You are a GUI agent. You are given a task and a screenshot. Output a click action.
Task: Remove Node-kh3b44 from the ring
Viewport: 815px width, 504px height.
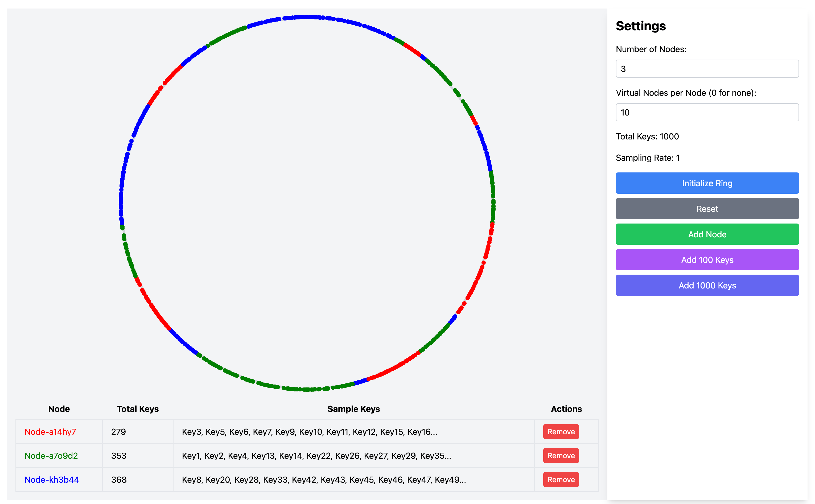[x=561, y=480]
